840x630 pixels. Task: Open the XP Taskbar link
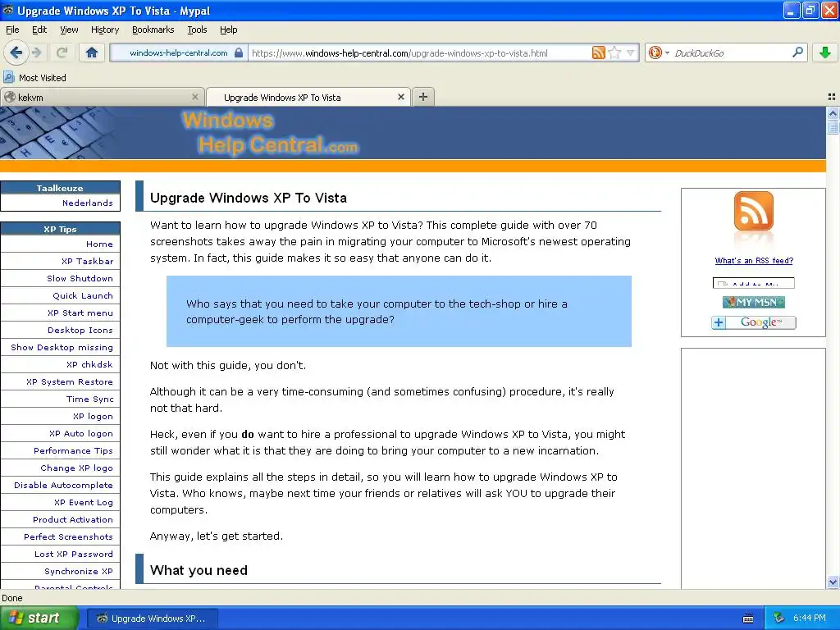(87, 262)
